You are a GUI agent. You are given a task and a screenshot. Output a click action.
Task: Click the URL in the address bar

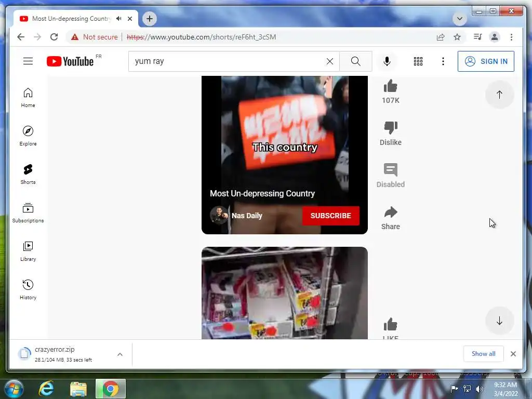pos(201,37)
